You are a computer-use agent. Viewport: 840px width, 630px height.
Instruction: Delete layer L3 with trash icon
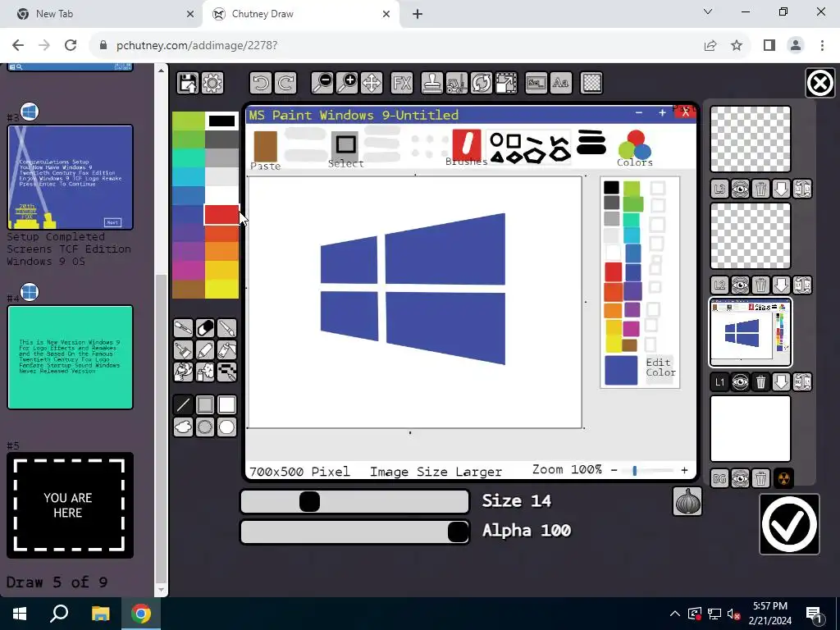[760, 189]
